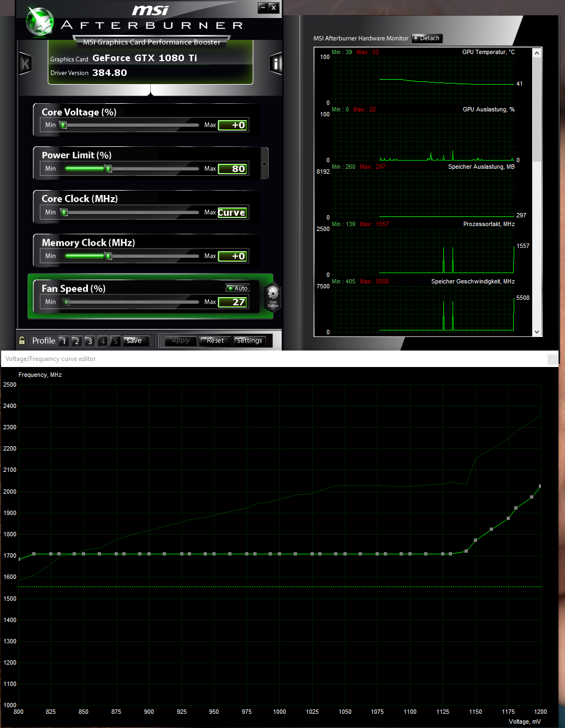Click the Power Limit slider handle
This screenshot has width=565, height=728.
(x=109, y=169)
